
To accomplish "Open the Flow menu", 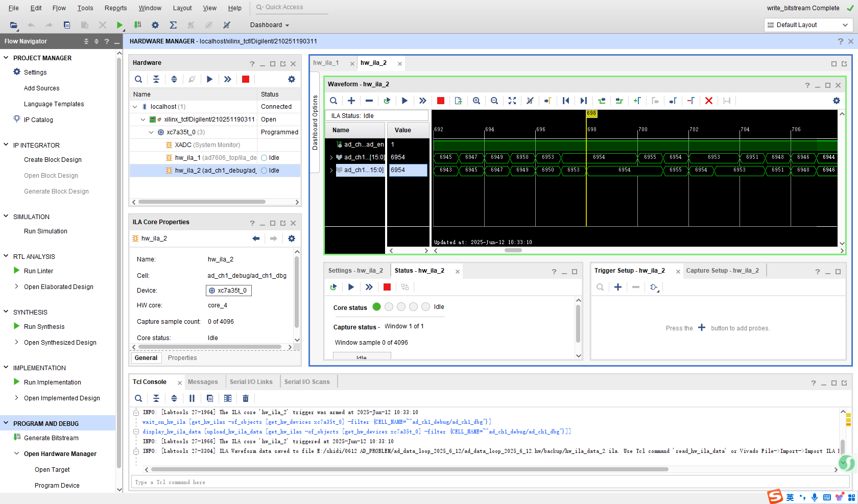I will [x=59, y=8].
